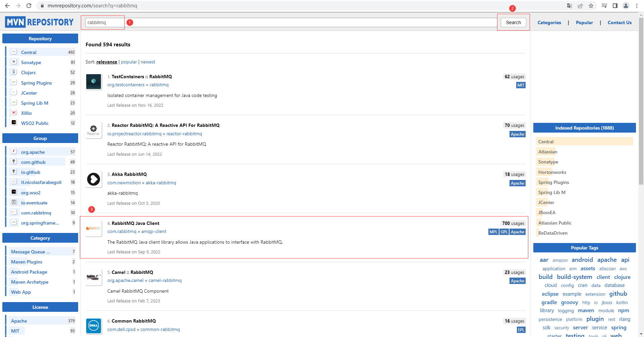644x337 pixels.
Task: Click the 700 usages link
Action: click(513, 223)
